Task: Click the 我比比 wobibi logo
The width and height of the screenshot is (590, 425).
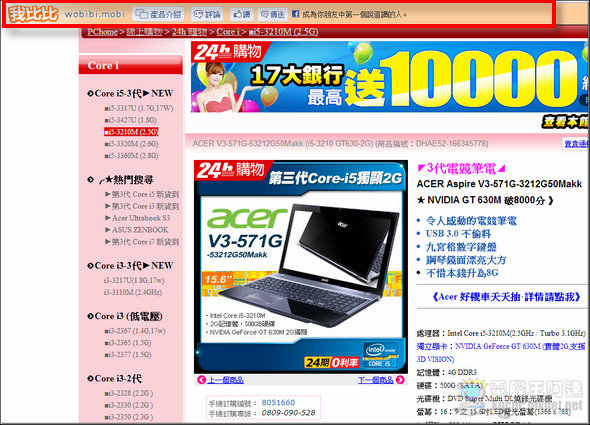Action: tap(33, 14)
